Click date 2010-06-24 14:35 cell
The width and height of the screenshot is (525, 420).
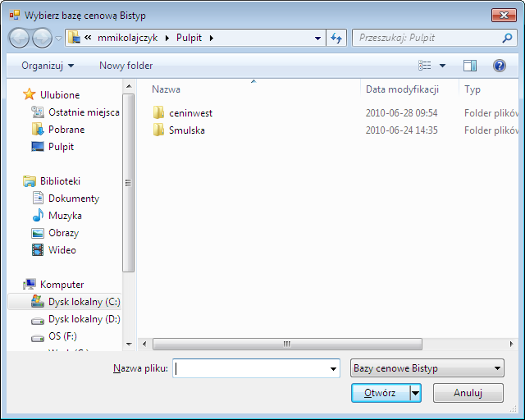point(401,130)
